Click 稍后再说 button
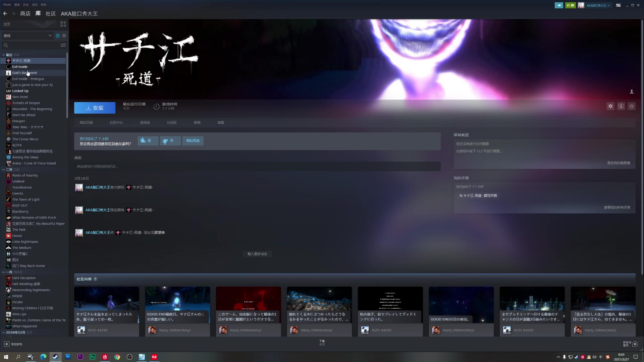Screen dimensions: 644x362 (x=193, y=141)
